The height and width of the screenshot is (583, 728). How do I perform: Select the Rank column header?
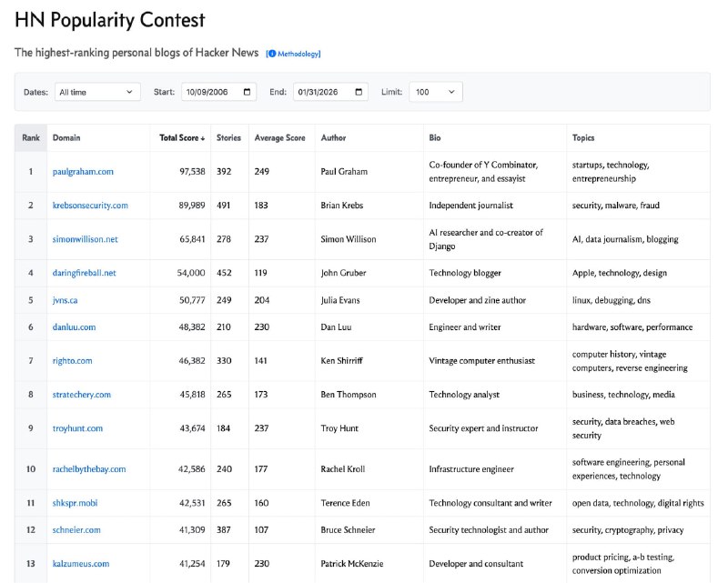coord(31,138)
